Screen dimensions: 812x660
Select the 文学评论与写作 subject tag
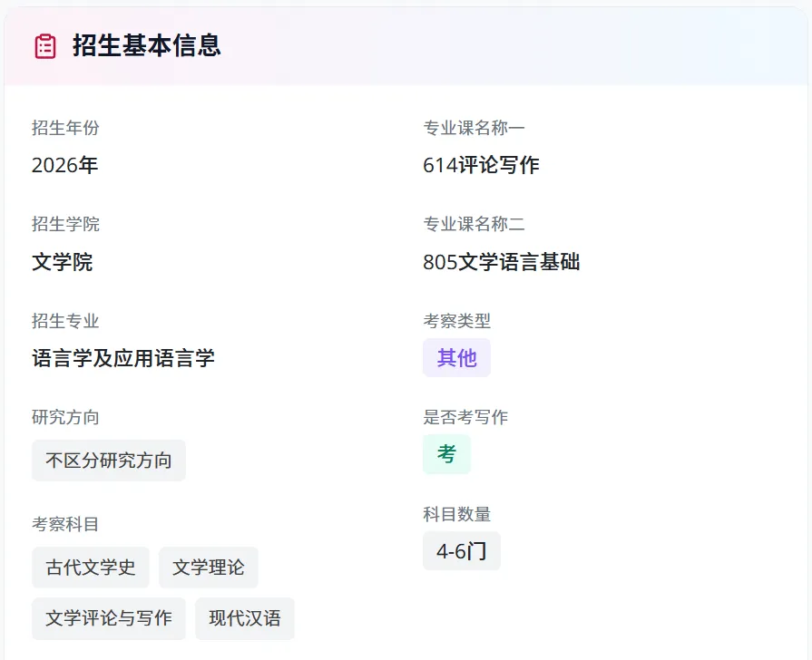click(x=109, y=618)
